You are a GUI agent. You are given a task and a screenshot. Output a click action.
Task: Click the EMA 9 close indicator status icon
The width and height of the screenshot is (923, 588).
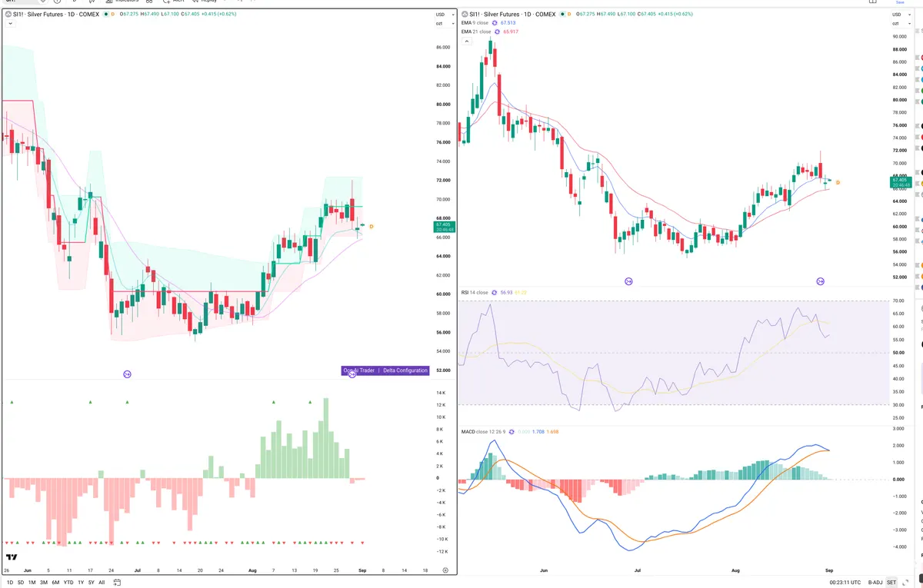click(495, 23)
